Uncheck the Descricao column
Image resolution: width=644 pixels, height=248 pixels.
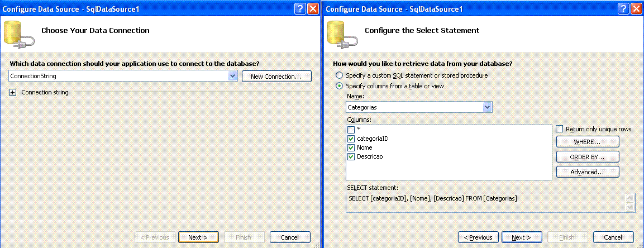click(x=351, y=157)
